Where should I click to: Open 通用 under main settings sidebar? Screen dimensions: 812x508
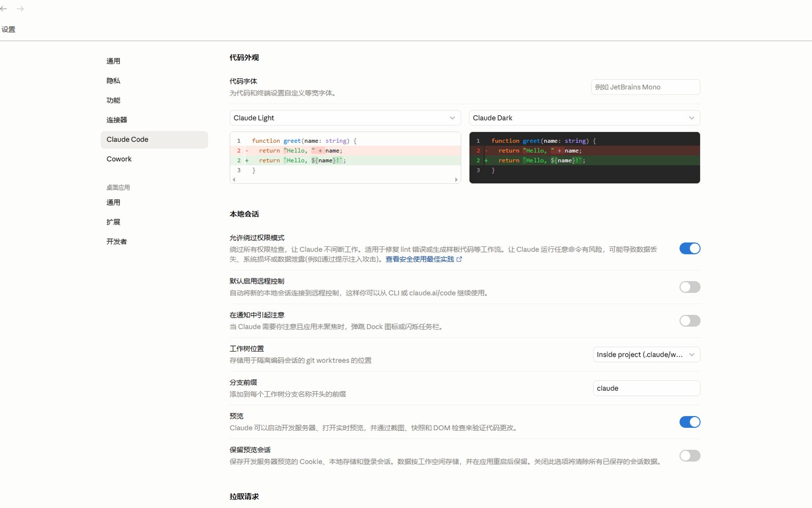(x=154, y=61)
